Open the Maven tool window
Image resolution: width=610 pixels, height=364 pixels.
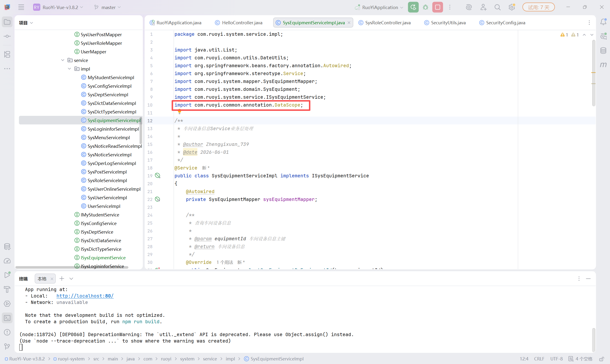(x=603, y=65)
